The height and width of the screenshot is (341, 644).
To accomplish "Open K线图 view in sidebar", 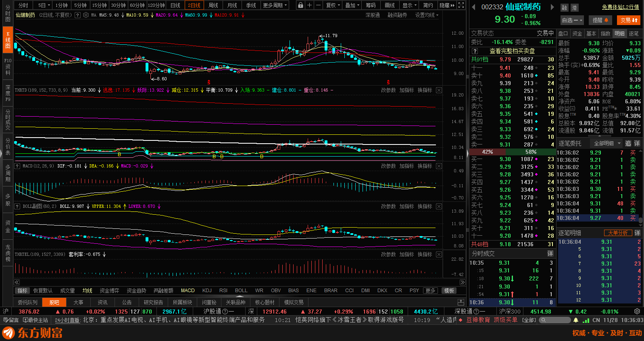I will click(x=8, y=40).
